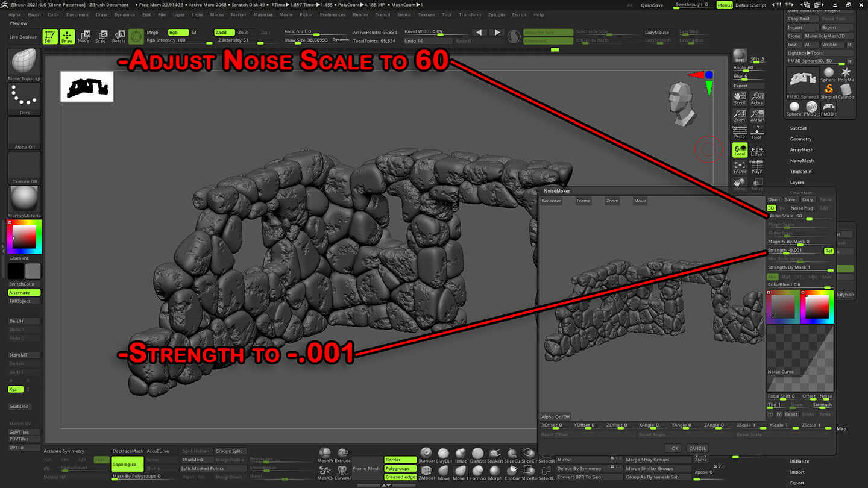Open the Zplugin menu
Screen dimensions: 868x488
coord(495,14)
